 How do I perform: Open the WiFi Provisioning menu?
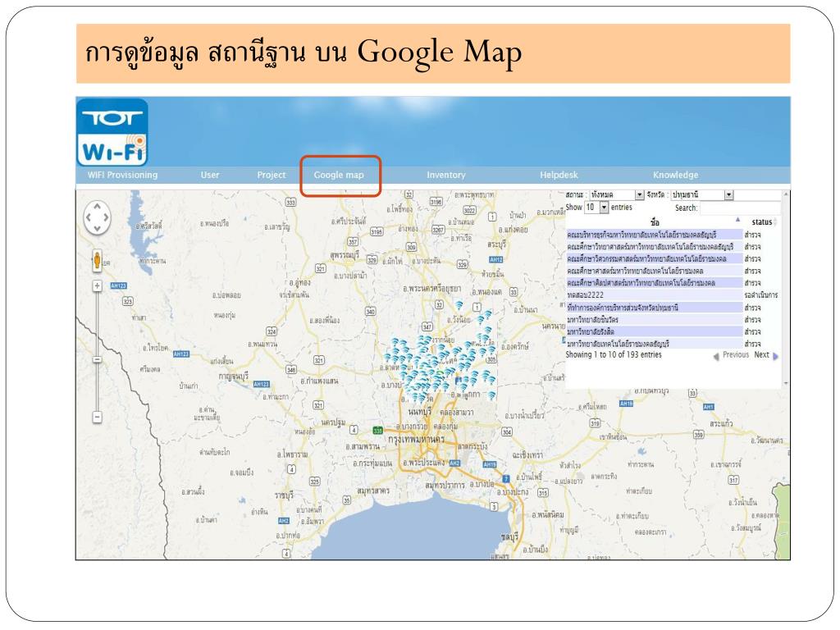123,175
